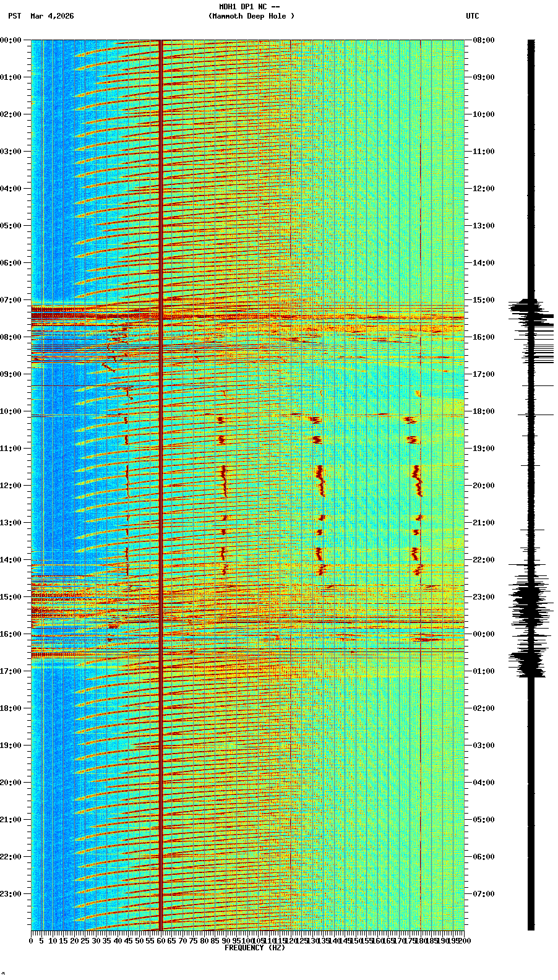Click the 18:00 PST time label
The image size is (558, 980).
11,708
